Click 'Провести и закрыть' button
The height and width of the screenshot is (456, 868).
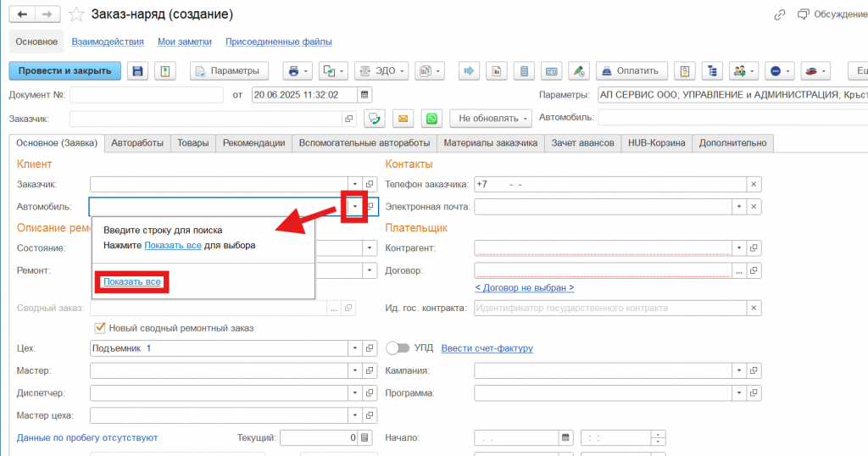65,70
